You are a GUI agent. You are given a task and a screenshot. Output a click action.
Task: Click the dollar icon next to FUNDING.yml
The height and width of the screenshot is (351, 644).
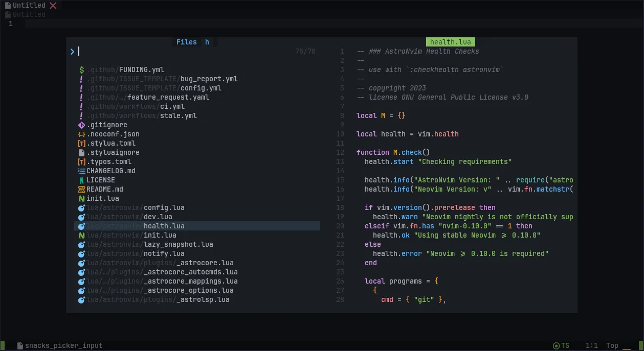[x=81, y=69]
